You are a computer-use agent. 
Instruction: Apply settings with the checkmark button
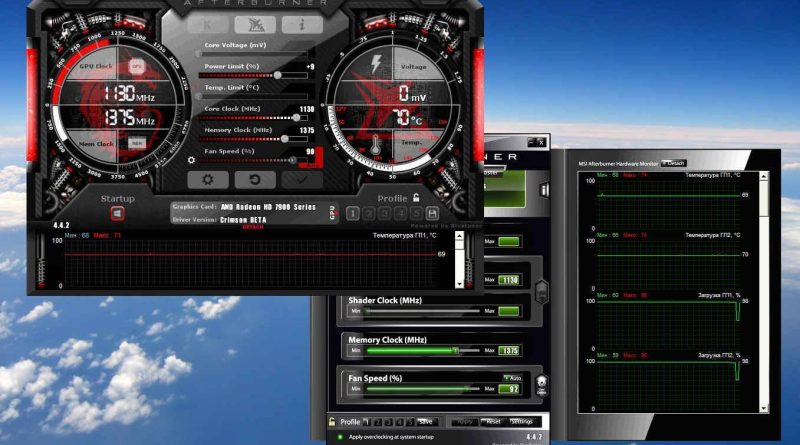[302, 180]
